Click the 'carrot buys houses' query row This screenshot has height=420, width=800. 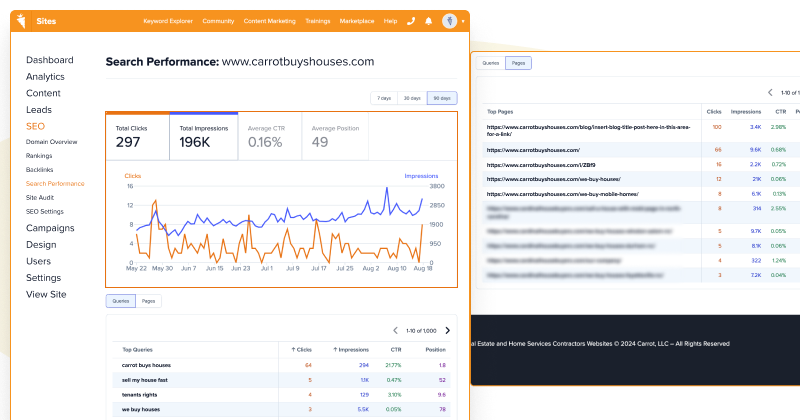(x=282, y=365)
